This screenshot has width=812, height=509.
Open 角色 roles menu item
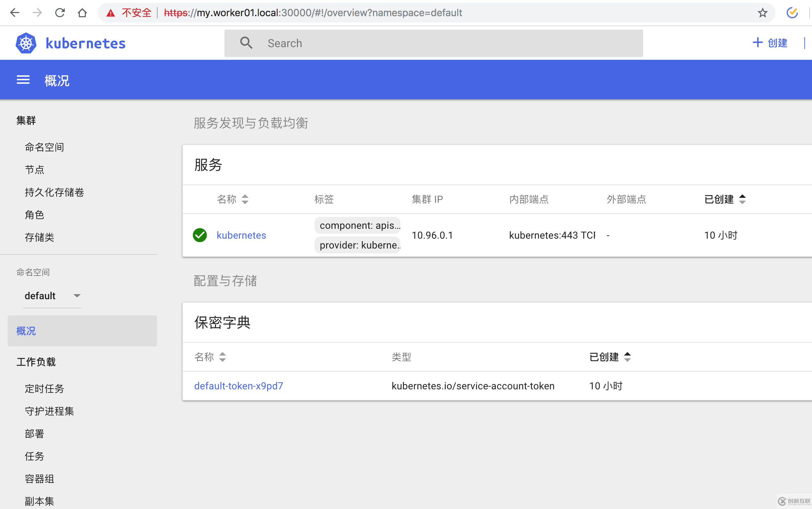(34, 215)
